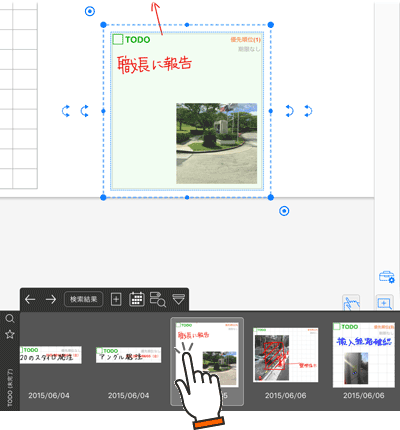
Task: Click the rotate-right handle beside the note
Action: [289, 111]
